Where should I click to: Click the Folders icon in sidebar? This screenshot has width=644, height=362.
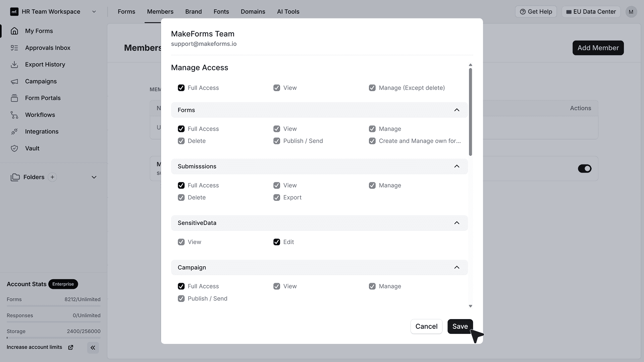click(x=15, y=177)
